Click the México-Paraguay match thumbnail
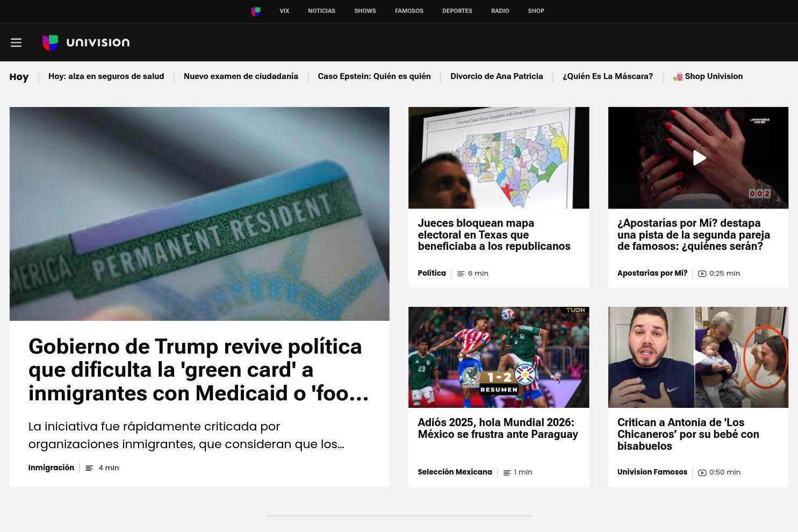This screenshot has width=798, height=532. pos(499,357)
